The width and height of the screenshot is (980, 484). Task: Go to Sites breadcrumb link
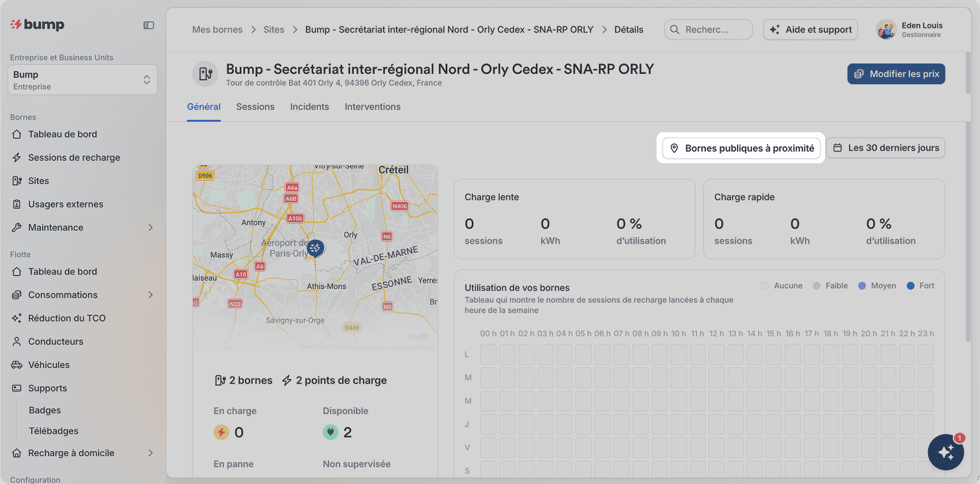tap(274, 29)
